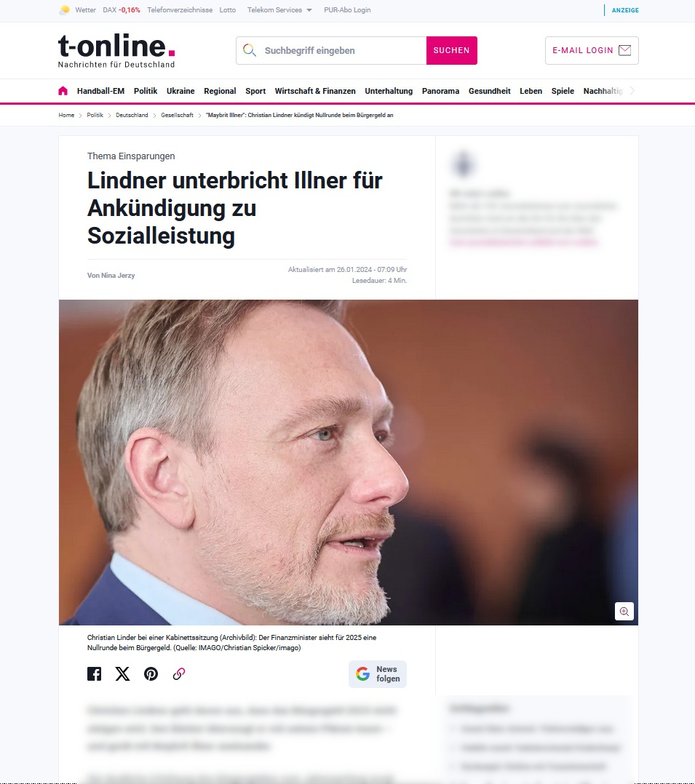Viewport: 695px width, 784px height.
Task: Click the SUCHEN button
Action: point(451,50)
